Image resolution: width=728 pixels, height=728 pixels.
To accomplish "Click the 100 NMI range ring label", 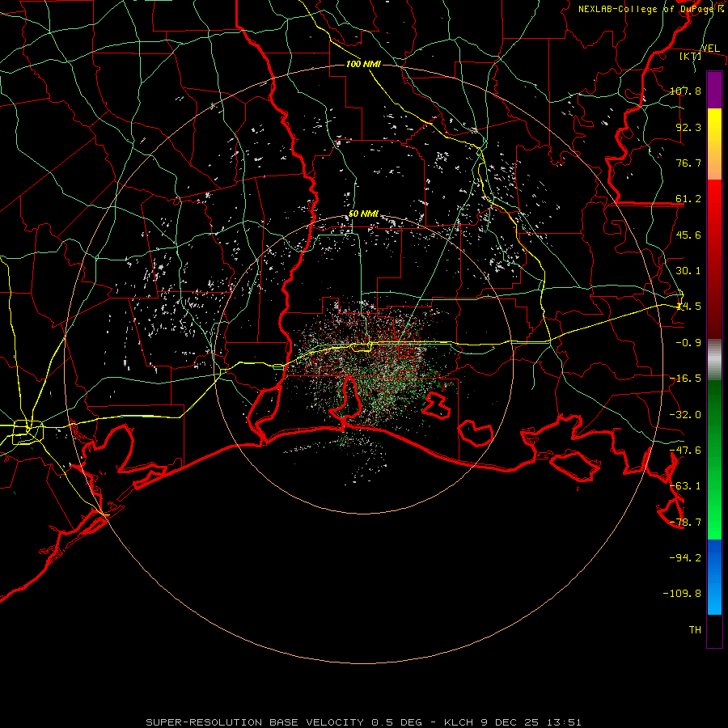I will (363, 64).
